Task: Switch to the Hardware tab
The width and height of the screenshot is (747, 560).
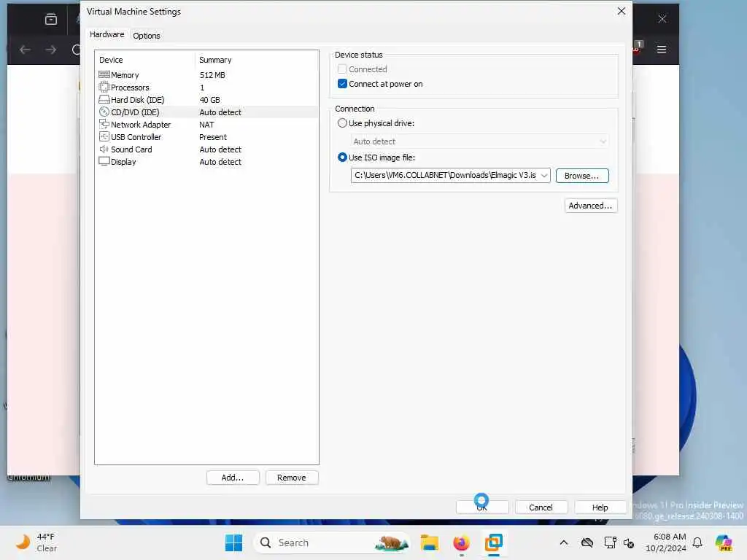Action: pyautogui.click(x=107, y=34)
